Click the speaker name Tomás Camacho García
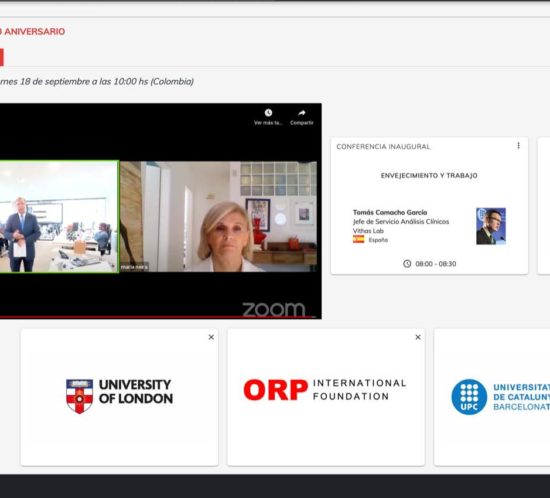The width and height of the screenshot is (550, 498). click(390, 212)
